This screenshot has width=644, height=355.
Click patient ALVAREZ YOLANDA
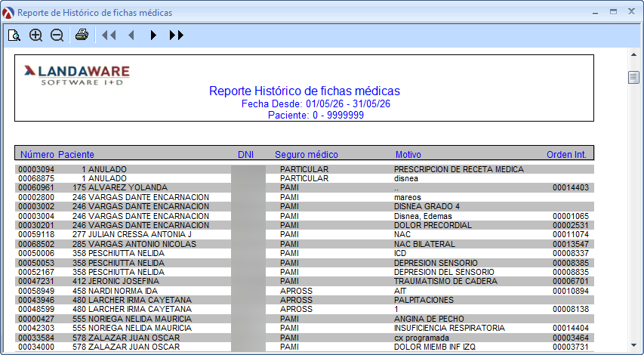(x=128, y=187)
